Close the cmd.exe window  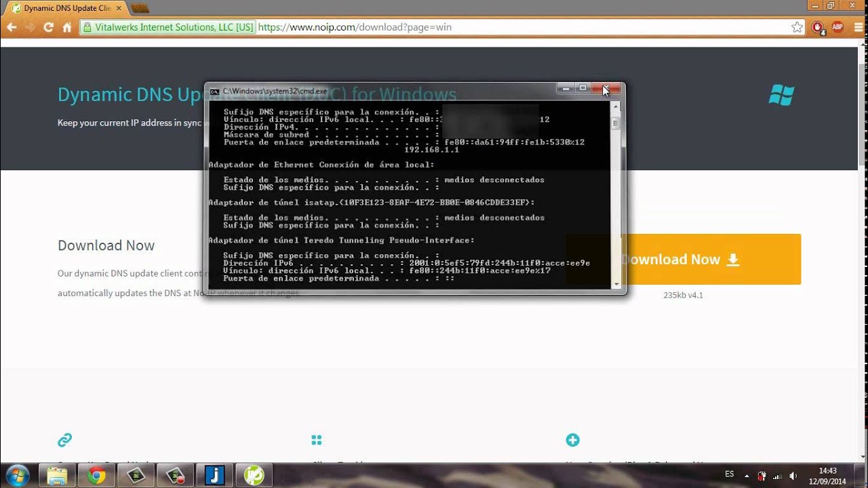click(606, 88)
